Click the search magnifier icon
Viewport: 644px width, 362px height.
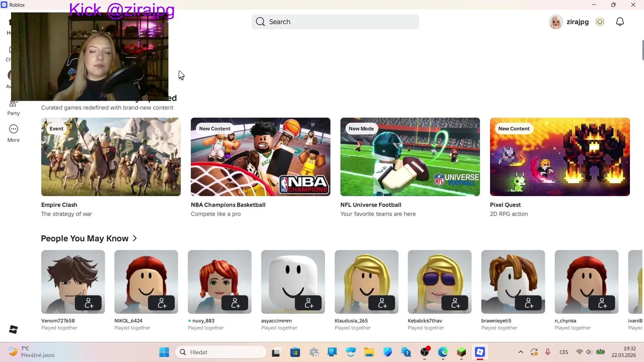[260, 22]
